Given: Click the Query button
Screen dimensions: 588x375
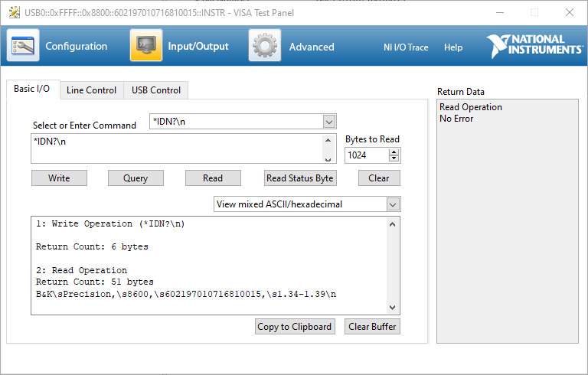Looking at the screenshot, I should coord(136,178).
